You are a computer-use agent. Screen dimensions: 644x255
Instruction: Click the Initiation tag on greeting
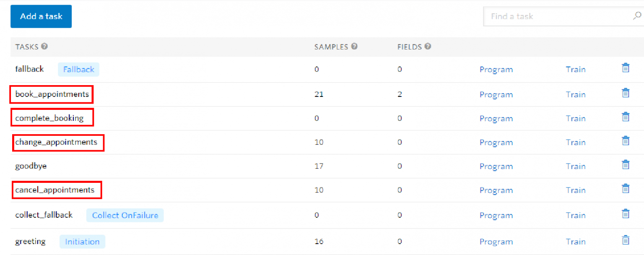[82, 242]
